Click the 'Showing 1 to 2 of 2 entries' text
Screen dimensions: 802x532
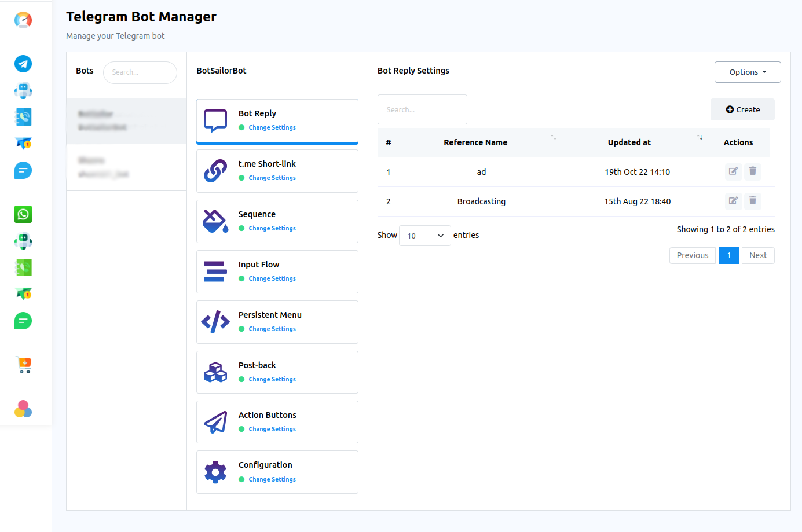(x=726, y=229)
